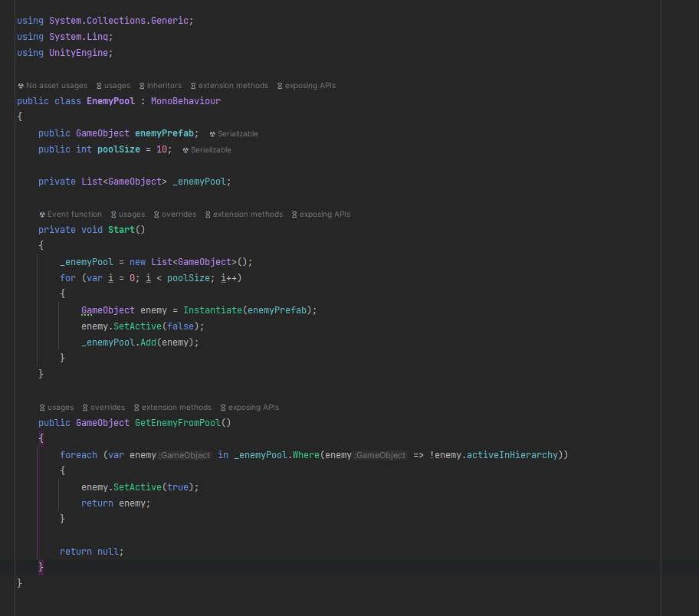Click highlighted opening brace of GetEnemyFromPool

coord(41,438)
